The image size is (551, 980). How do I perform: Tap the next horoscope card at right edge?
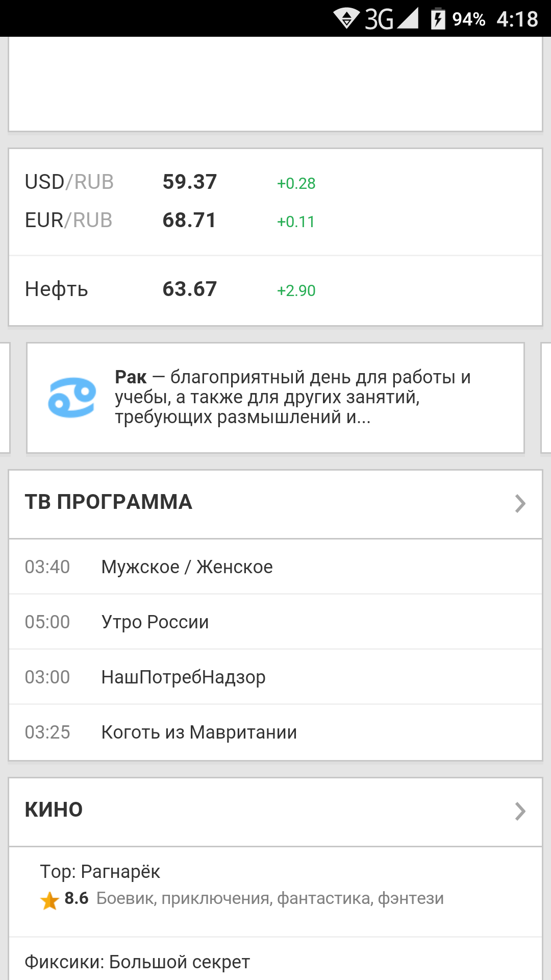(545, 398)
